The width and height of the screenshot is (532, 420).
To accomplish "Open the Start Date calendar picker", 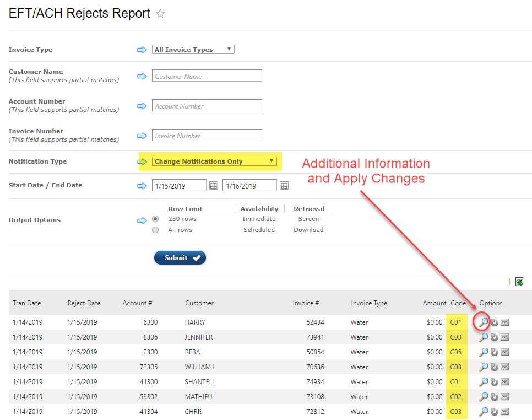I will [x=214, y=185].
